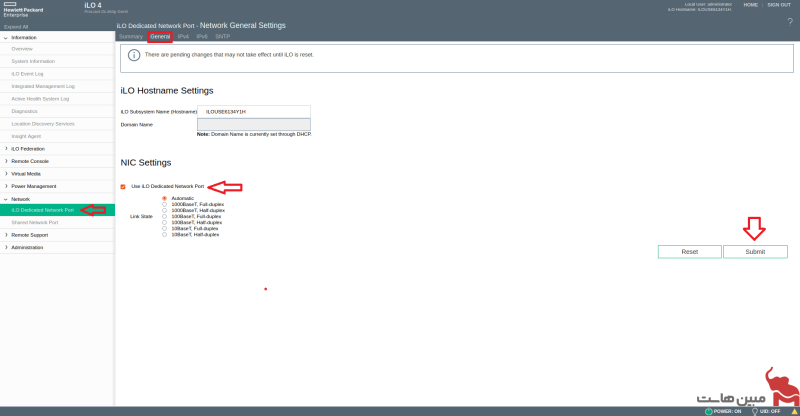Switch to the IPv6 tab

pos(202,37)
